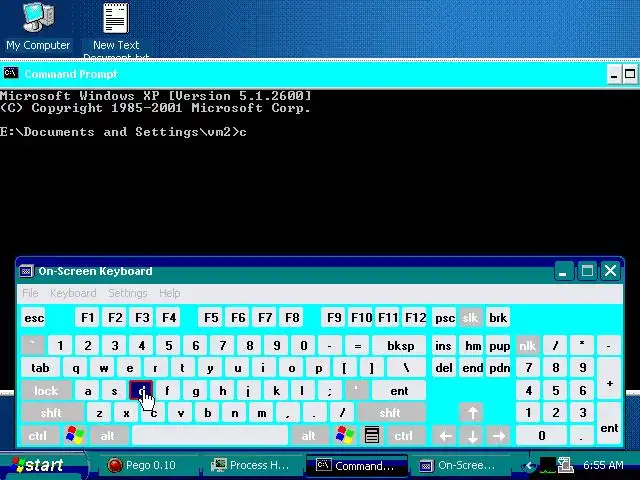Screen dimensions: 640x480
Task: Open the New Text Document icon
Action: pos(116,29)
